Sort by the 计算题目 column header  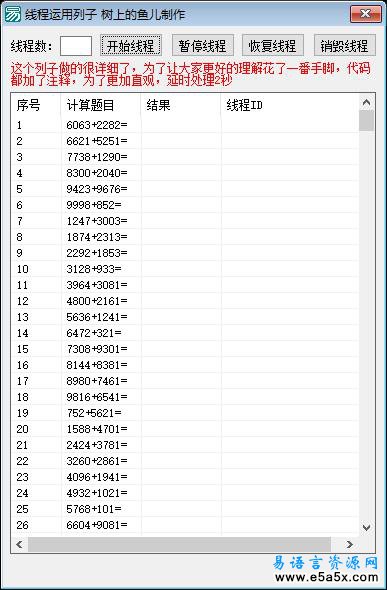point(101,105)
